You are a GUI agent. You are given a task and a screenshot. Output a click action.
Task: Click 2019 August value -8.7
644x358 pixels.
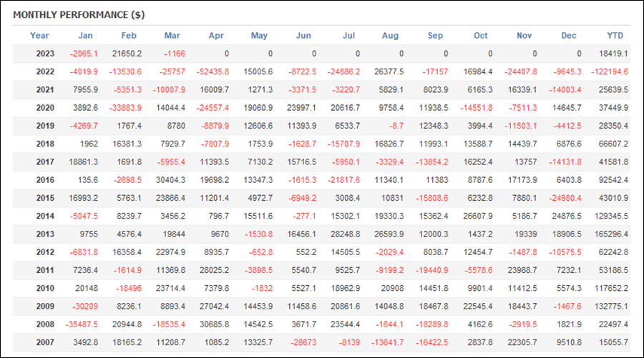[x=396, y=126]
